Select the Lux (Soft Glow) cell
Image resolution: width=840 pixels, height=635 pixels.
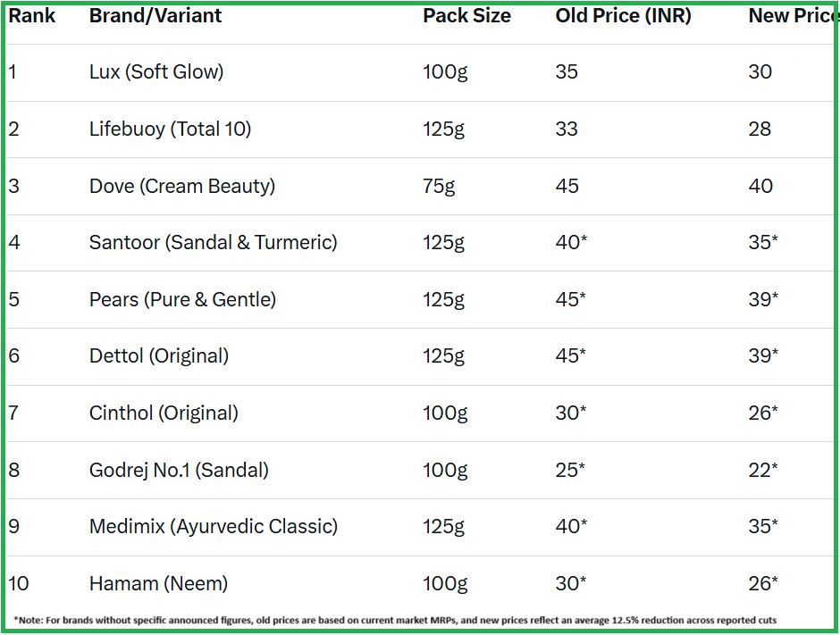[x=156, y=72]
